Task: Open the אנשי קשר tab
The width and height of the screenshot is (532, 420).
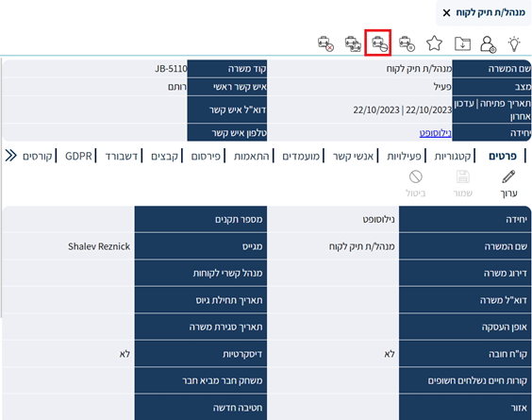Action: coord(353,156)
